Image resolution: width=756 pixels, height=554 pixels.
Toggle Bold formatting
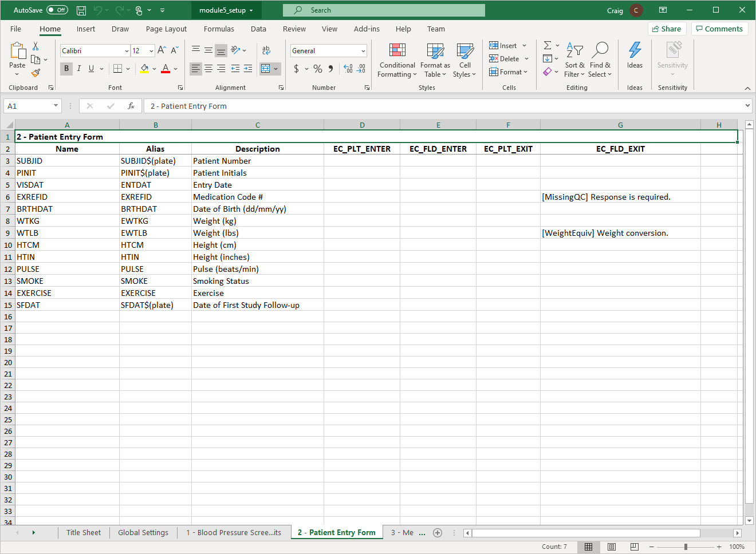(66, 69)
